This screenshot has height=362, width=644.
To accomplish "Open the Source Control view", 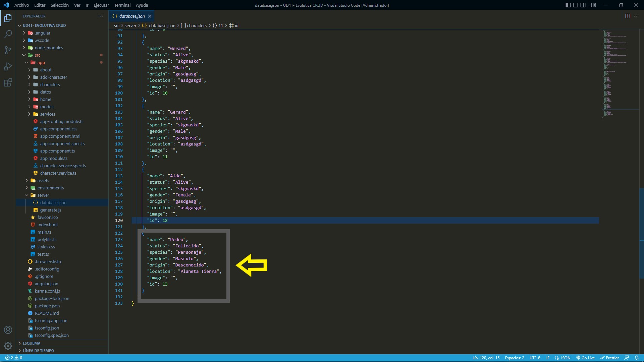I will [8, 50].
